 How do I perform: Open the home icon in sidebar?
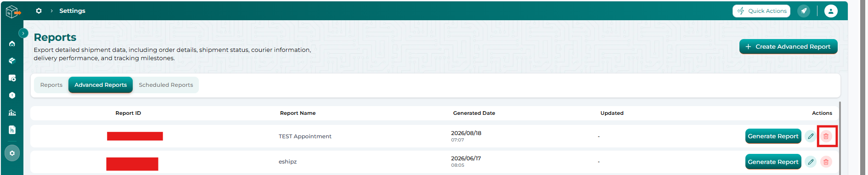12,44
